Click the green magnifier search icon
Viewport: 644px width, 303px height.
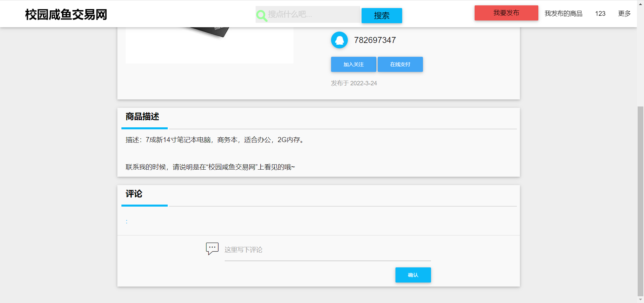[261, 15]
